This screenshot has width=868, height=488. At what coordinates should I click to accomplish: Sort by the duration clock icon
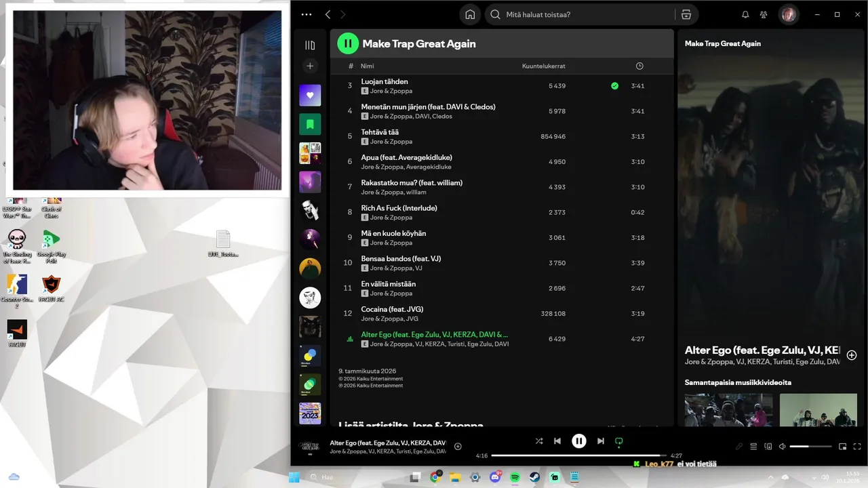pos(639,66)
